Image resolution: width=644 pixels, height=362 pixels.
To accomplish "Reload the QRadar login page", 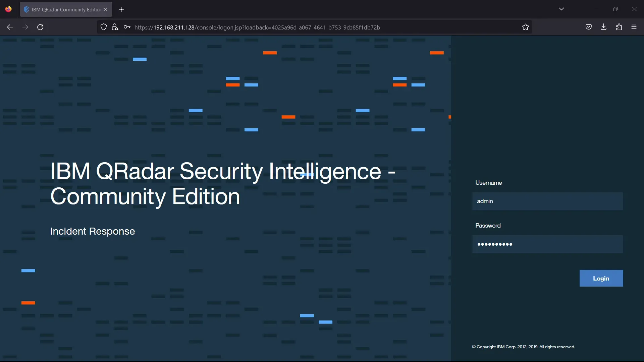I will coord(40,27).
